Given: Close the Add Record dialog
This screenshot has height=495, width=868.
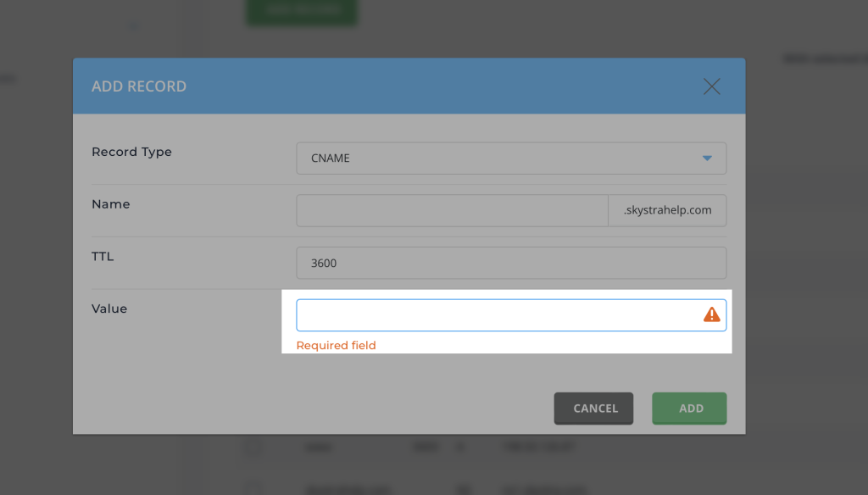Looking at the screenshot, I should tap(711, 86).
